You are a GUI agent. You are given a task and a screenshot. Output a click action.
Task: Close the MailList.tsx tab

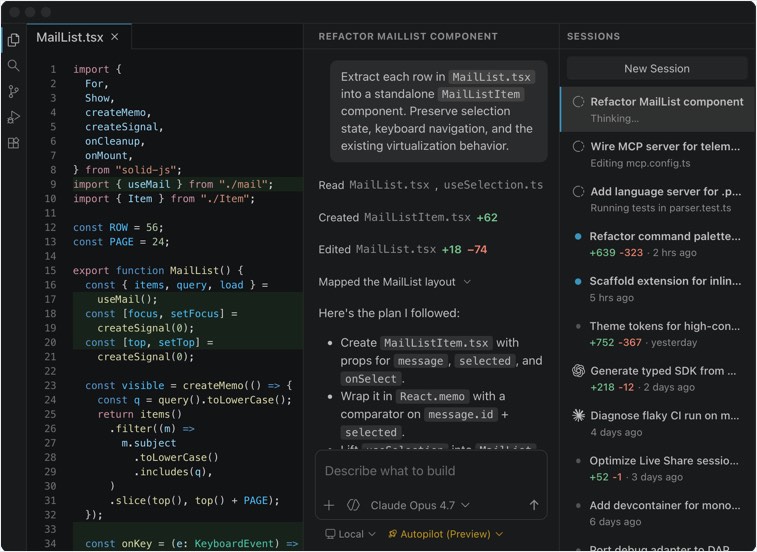114,37
